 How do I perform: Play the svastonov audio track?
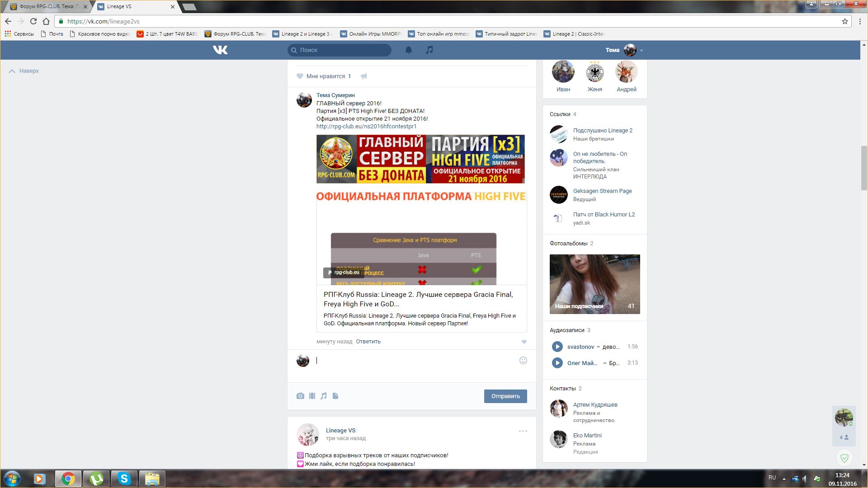[x=557, y=347]
